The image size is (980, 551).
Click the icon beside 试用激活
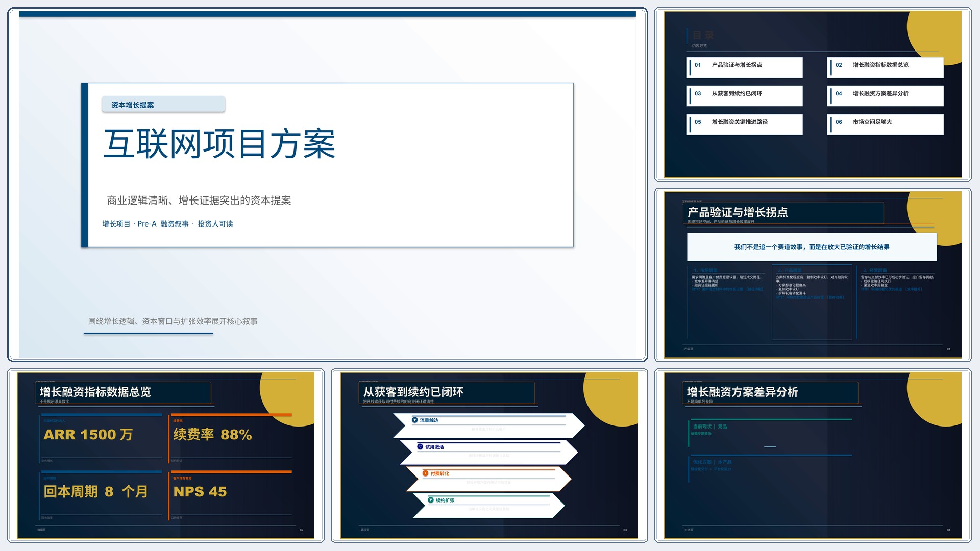tap(420, 447)
